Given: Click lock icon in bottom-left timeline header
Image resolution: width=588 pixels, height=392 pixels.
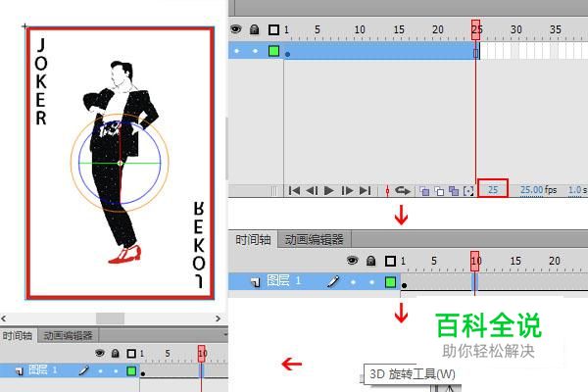Looking at the screenshot, I should point(115,354).
